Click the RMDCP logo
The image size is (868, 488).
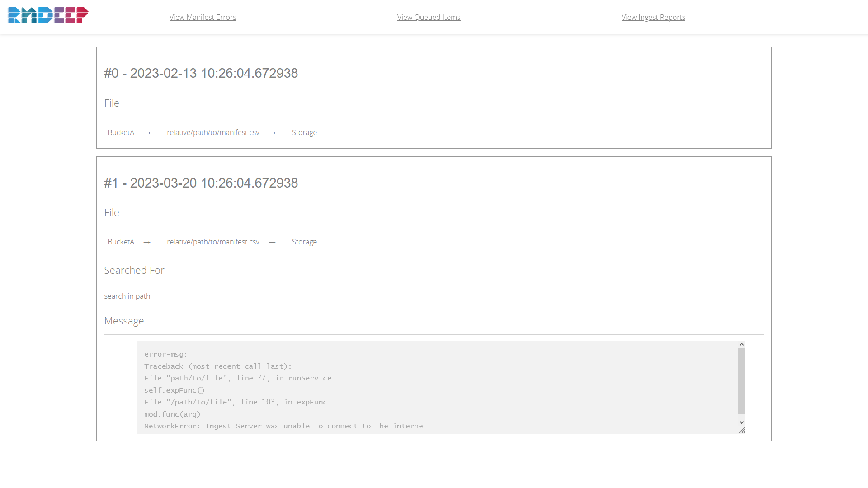(48, 15)
